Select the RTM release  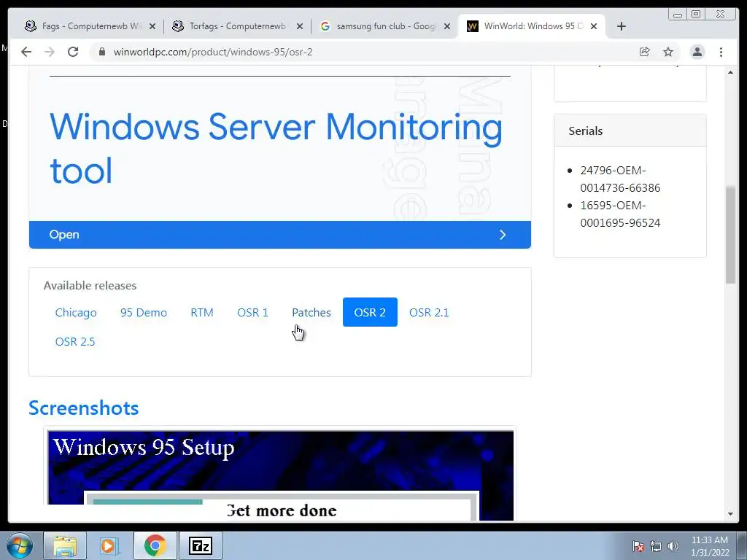pos(202,312)
